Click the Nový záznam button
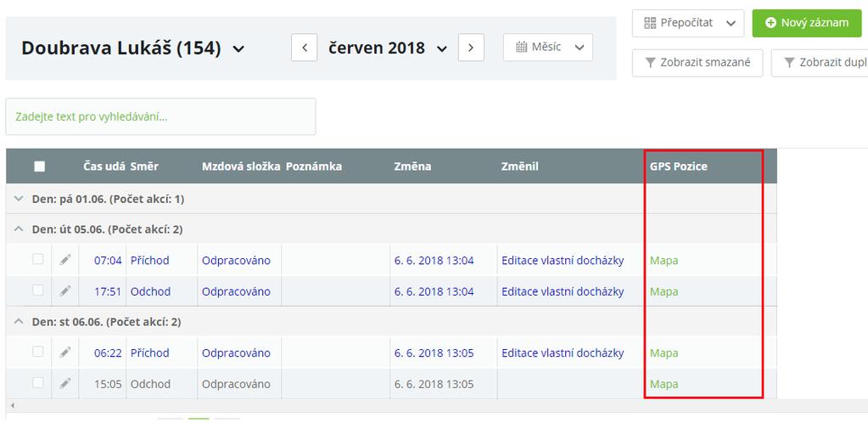Image resolution: width=868 pixels, height=423 pixels. click(807, 23)
